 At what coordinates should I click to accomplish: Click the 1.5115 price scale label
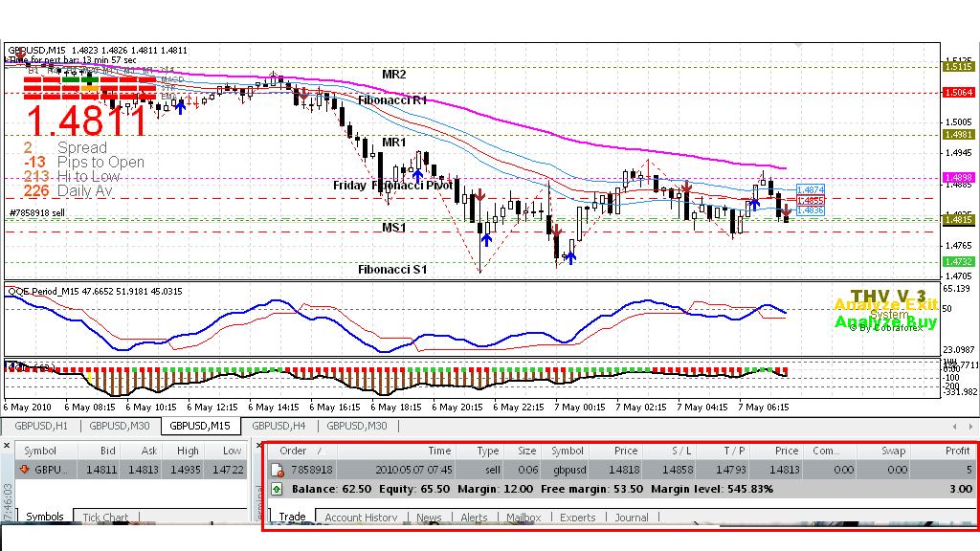click(958, 67)
